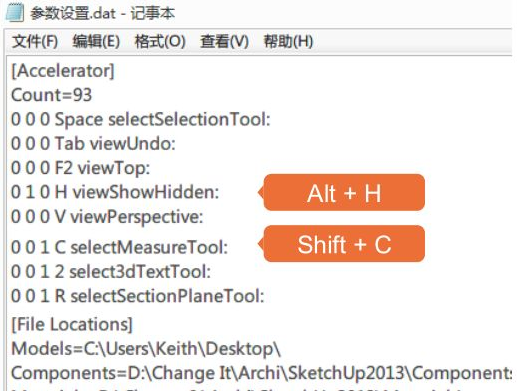The height and width of the screenshot is (391, 524).
Task: Click the Models=C:\Users\Keith\Desktop\ line
Action: tap(146, 349)
